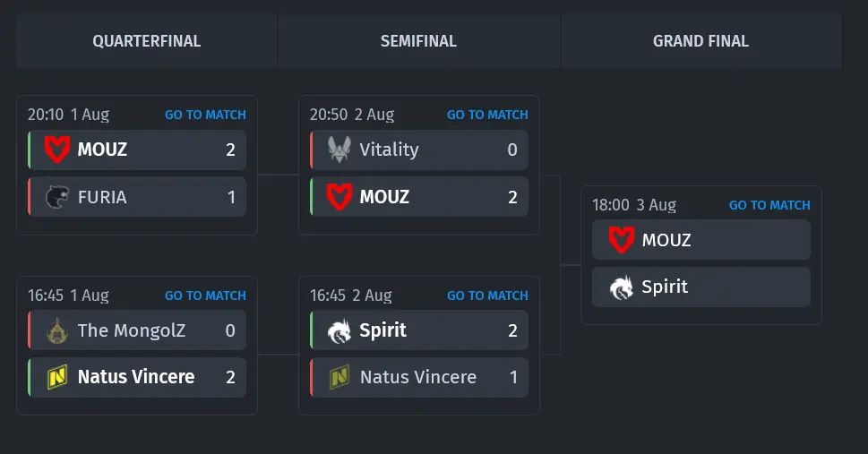This screenshot has width=868, height=454.
Task: Click greyed Natus Vincere logo in semifinal
Action: click(x=339, y=377)
